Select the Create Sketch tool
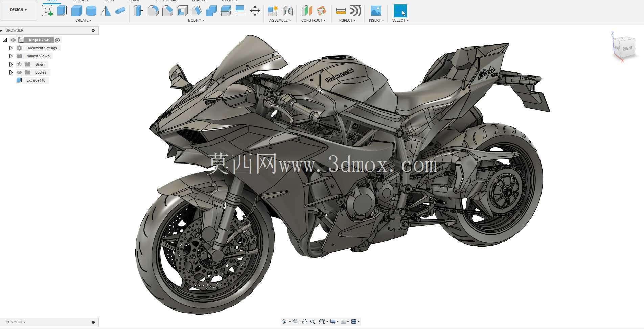 pyautogui.click(x=47, y=11)
